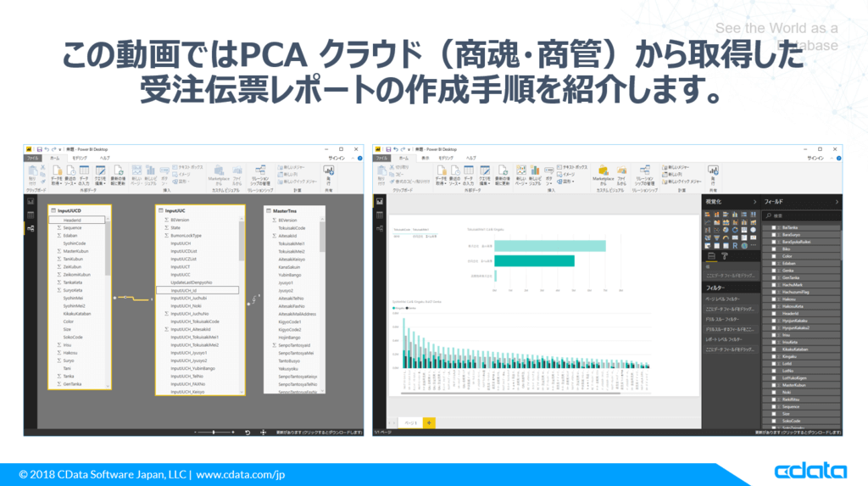The height and width of the screenshot is (486, 868).
Task: Collapse the 視覚化 pane chevron
Action: (754, 202)
